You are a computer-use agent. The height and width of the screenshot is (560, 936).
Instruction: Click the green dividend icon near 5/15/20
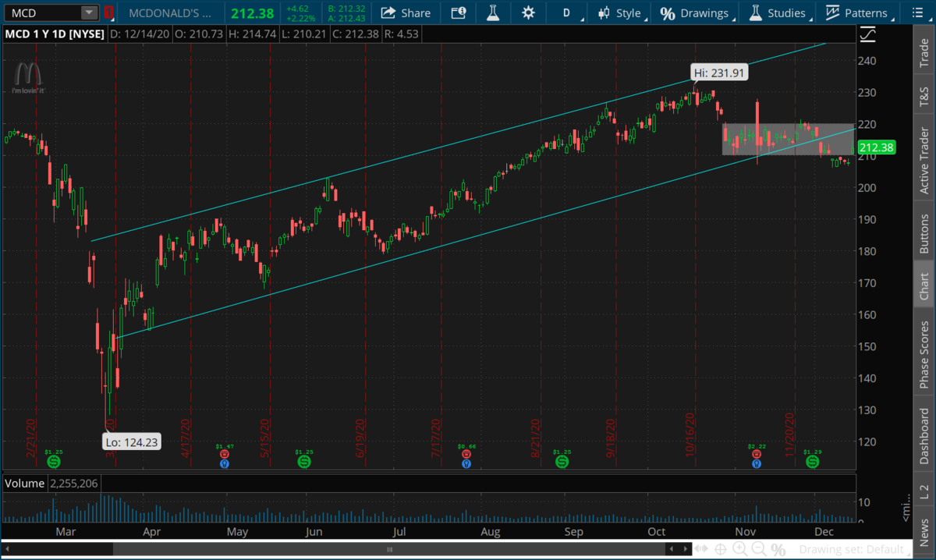(x=304, y=462)
